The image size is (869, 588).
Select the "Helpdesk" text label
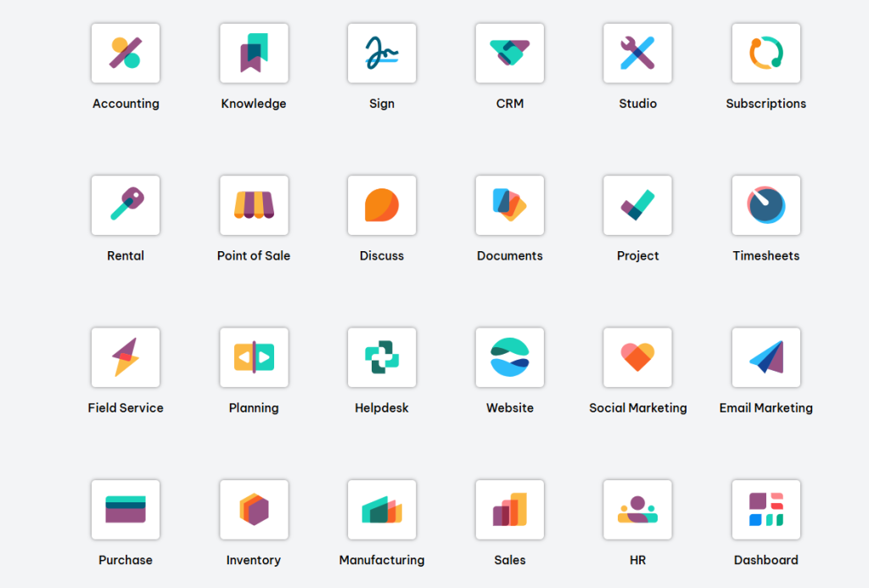click(382, 408)
